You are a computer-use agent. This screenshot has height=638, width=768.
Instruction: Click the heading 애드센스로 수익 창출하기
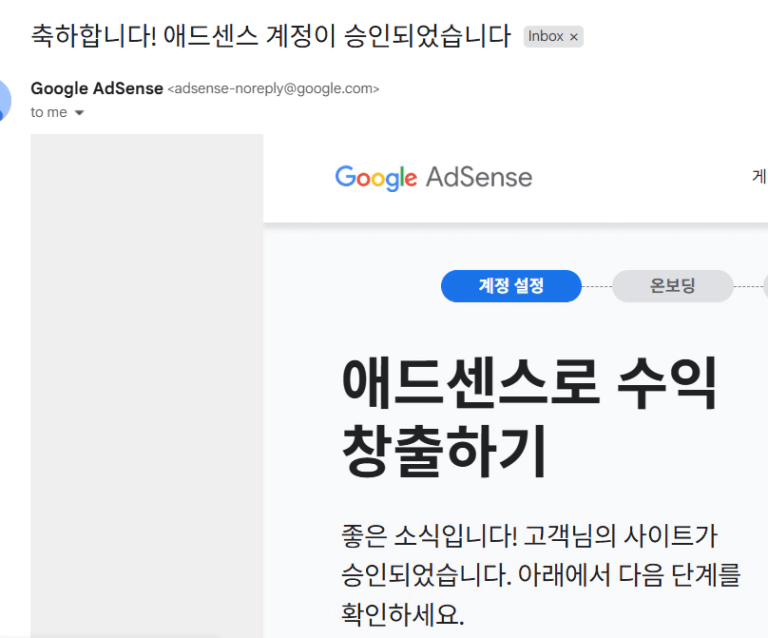pos(529,417)
